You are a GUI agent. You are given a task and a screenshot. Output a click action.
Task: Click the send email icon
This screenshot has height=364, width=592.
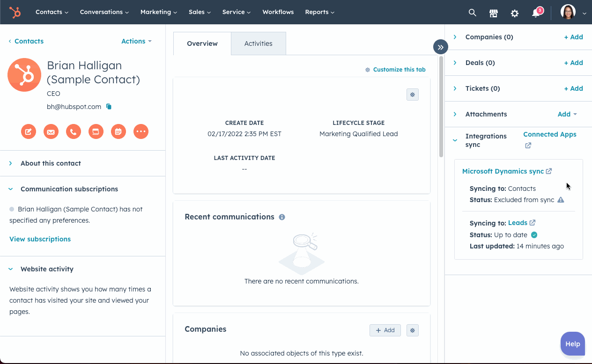pos(51,131)
